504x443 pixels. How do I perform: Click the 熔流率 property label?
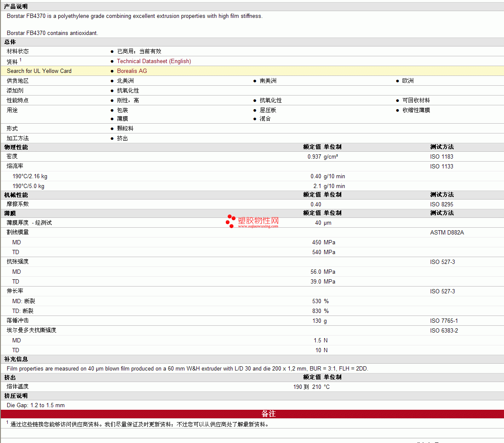click(15, 166)
